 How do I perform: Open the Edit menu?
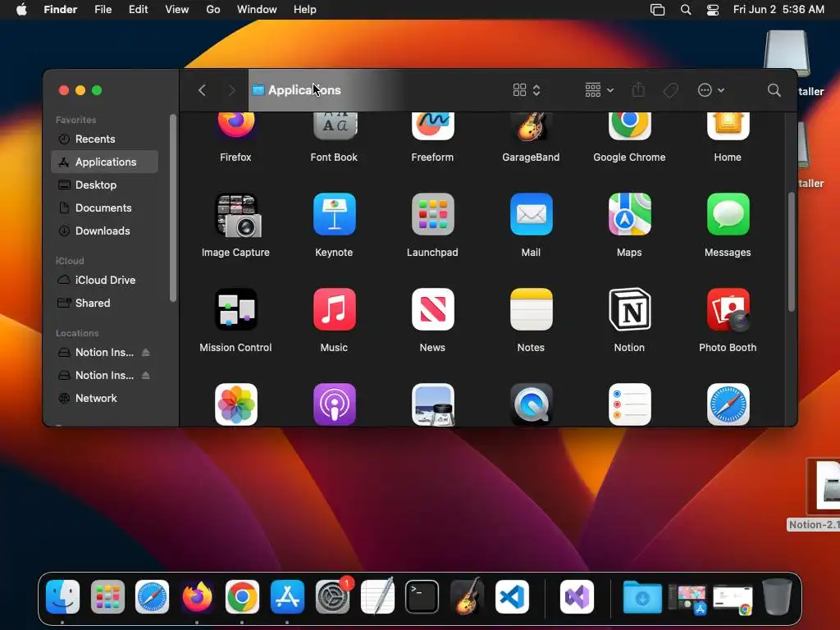[x=138, y=10]
